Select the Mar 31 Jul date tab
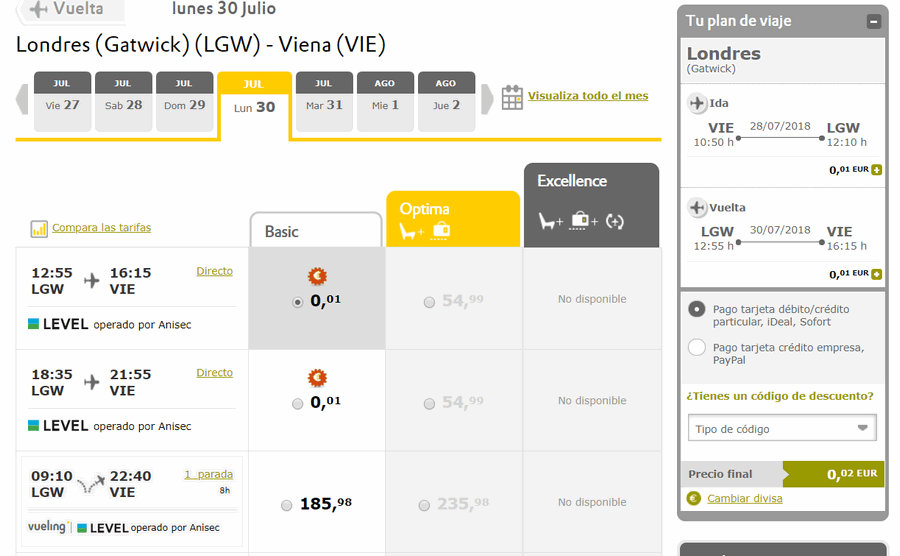This screenshot has width=900, height=556. (324, 102)
